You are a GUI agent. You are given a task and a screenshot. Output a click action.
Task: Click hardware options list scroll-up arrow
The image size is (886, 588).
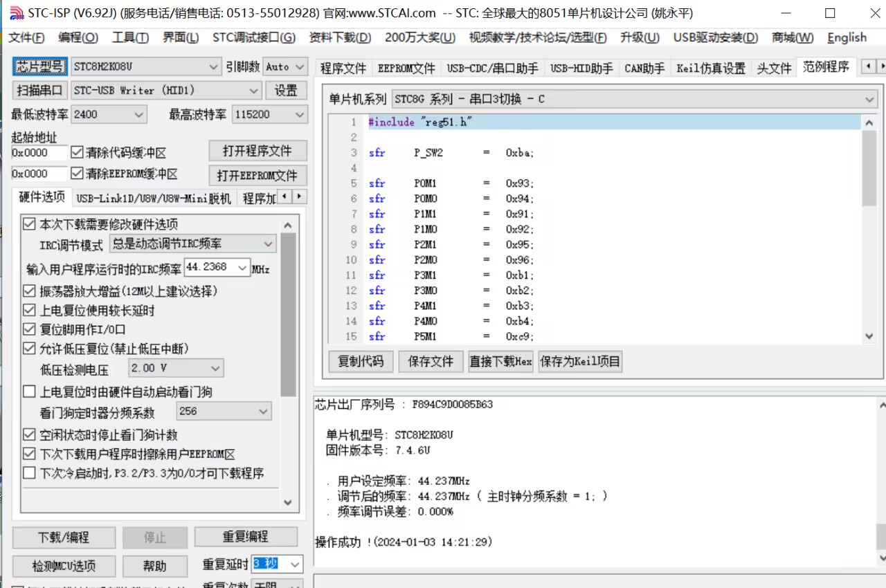pos(288,226)
